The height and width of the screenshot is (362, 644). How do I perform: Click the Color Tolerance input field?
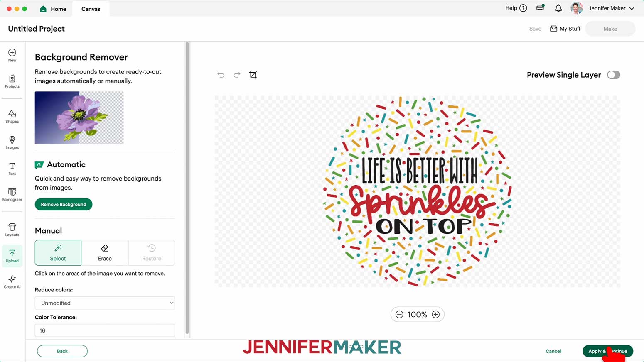click(x=105, y=330)
